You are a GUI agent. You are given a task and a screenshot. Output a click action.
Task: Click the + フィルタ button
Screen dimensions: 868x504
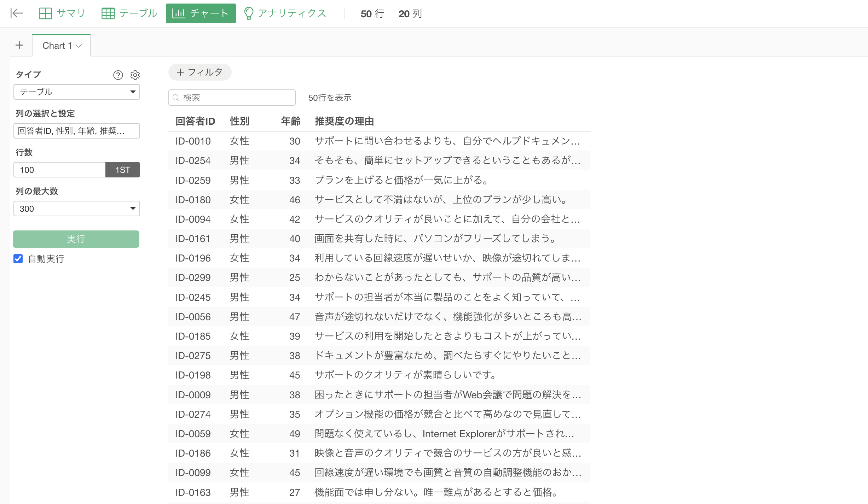click(200, 72)
